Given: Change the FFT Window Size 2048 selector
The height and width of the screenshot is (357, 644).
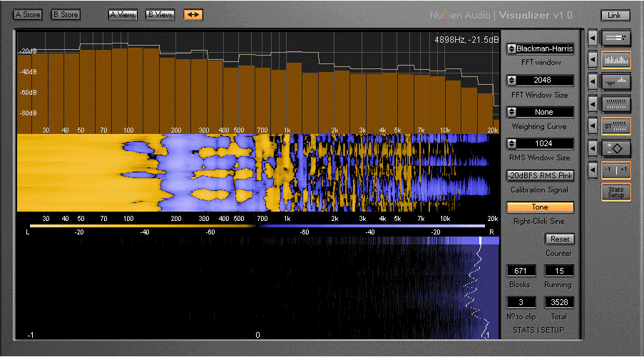Looking at the screenshot, I should [x=544, y=80].
